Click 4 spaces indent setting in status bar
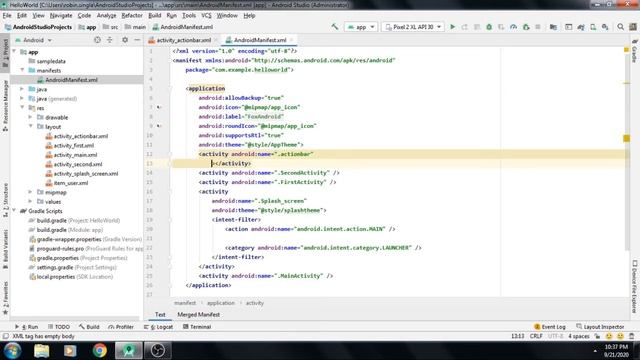Screen dimensions: 640x360 tap(579, 336)
